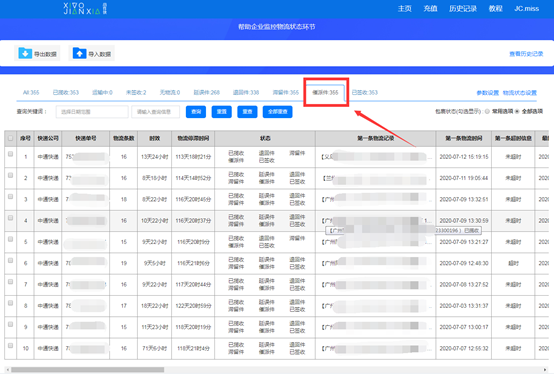Switch to the 已揽收:363 tab
The image size is (554, 374).
(x=66, y=93)
